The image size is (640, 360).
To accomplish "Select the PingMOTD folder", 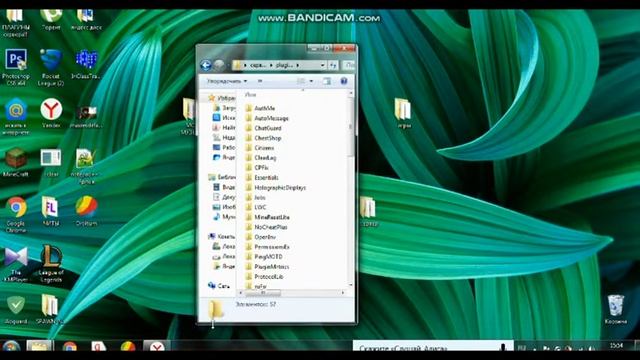I will 264,256.
